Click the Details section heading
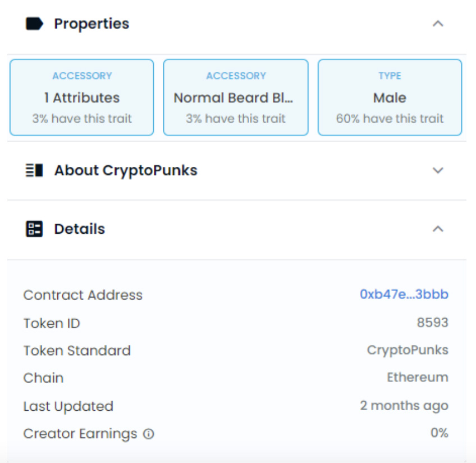476x463 pixels. click(80, 229)
